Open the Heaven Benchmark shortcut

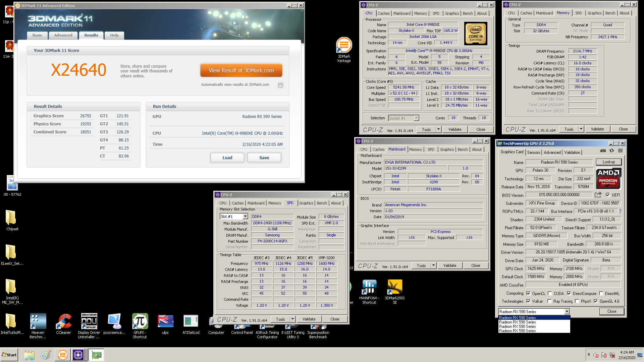tap(38, 326)
